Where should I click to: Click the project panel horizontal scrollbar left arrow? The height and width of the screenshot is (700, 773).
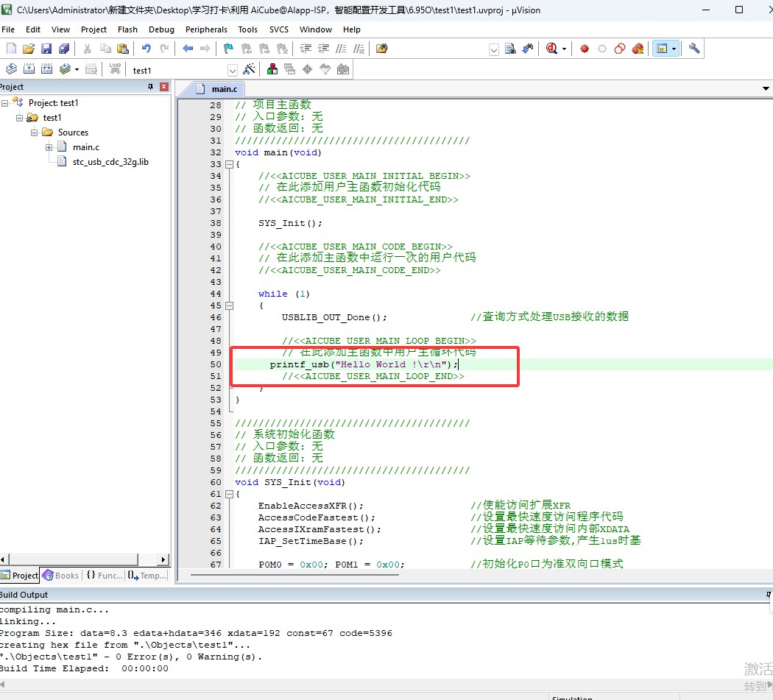[x=4, y=559]
